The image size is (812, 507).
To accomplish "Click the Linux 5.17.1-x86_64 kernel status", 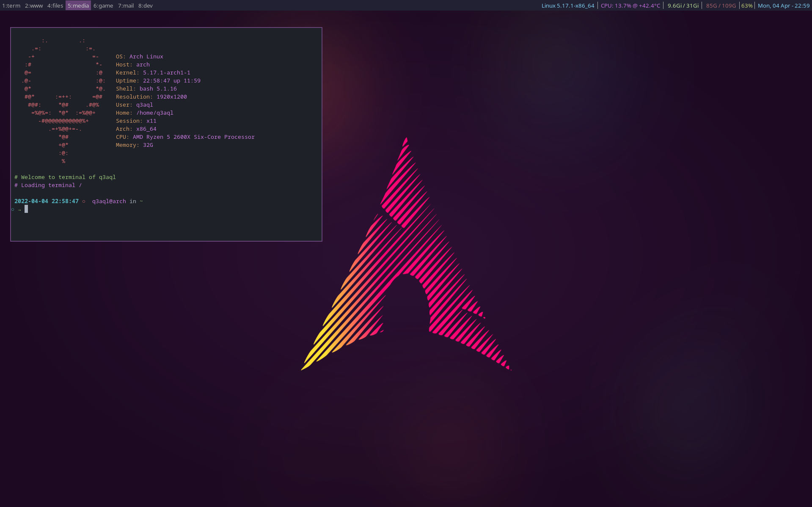I will click(568, 6).
